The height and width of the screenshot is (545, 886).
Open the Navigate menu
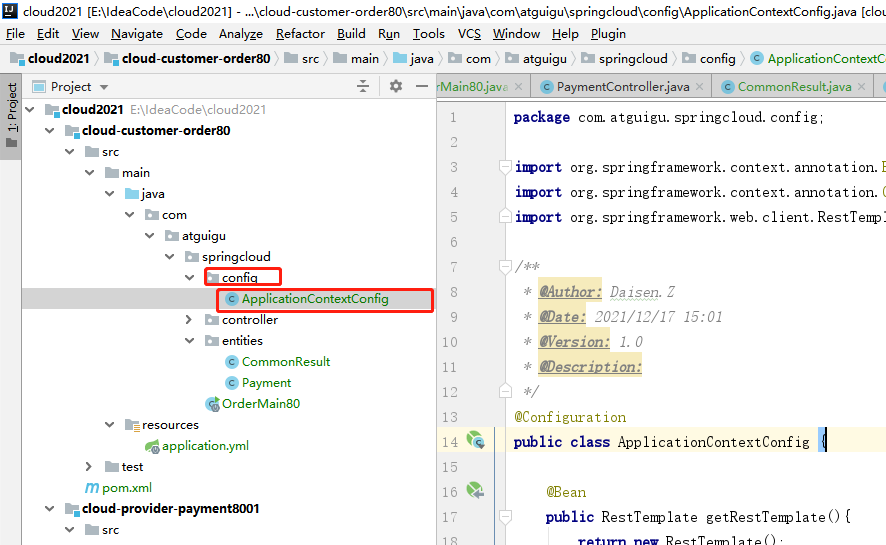[137, 34]
